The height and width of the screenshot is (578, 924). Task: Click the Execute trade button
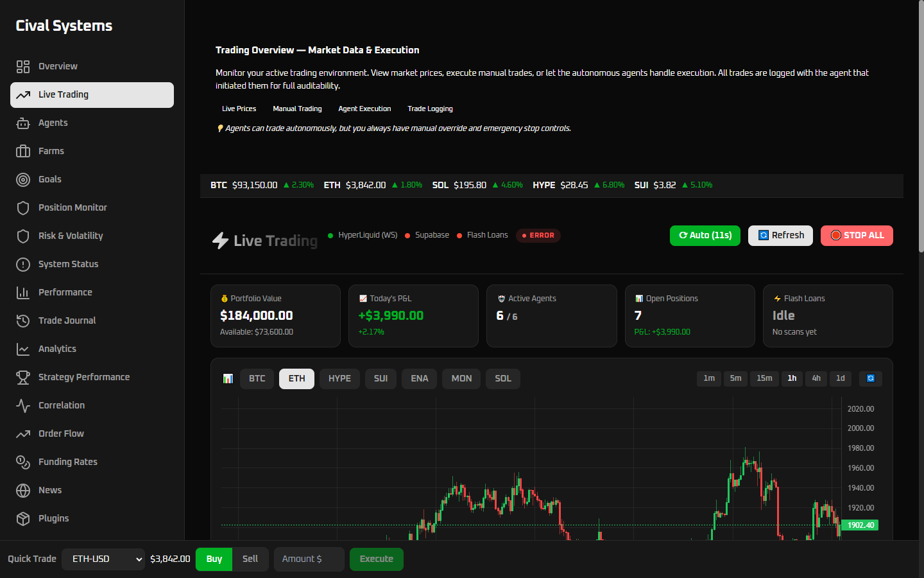[x=377, y=559]
